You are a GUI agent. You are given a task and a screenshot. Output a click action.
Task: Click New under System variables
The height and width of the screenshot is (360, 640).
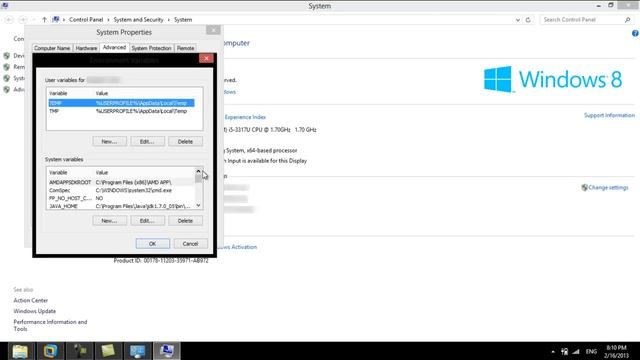point(109,221)
